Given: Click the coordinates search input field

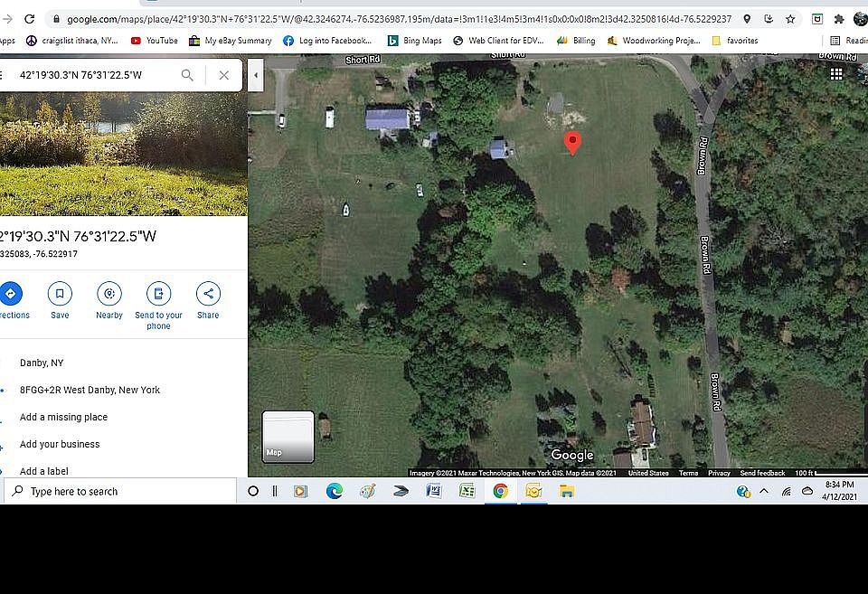Looking at the screenshot, I should (x=95, y=75).
